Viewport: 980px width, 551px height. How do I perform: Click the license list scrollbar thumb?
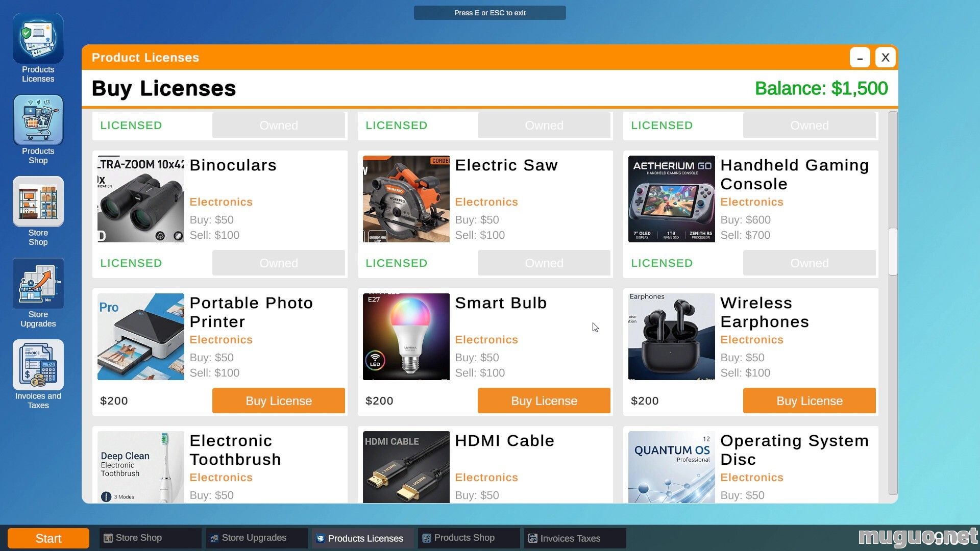[x=893, y=252]
